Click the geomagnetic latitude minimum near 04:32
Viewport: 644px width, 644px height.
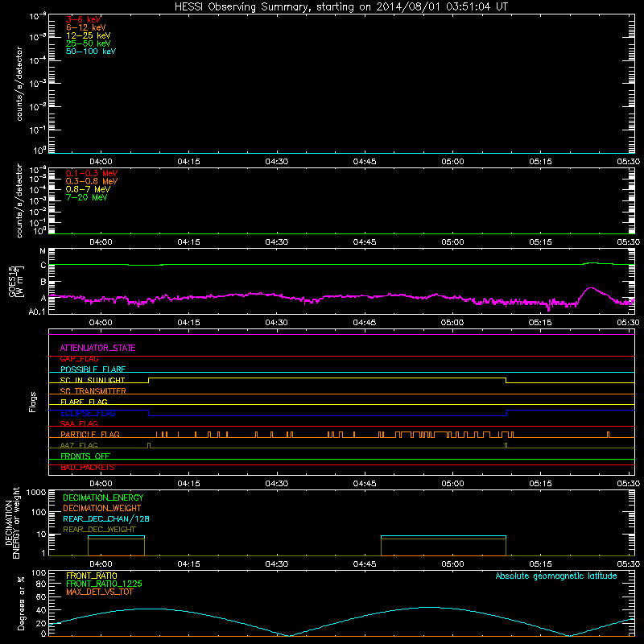[290, 635]
